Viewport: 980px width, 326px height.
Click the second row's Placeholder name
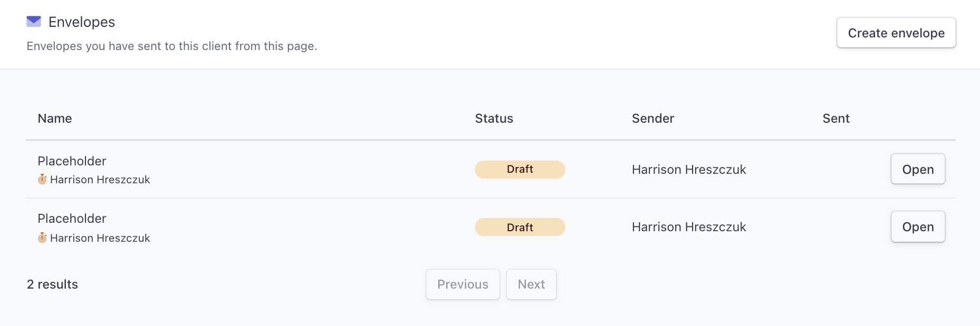[72, 219]
